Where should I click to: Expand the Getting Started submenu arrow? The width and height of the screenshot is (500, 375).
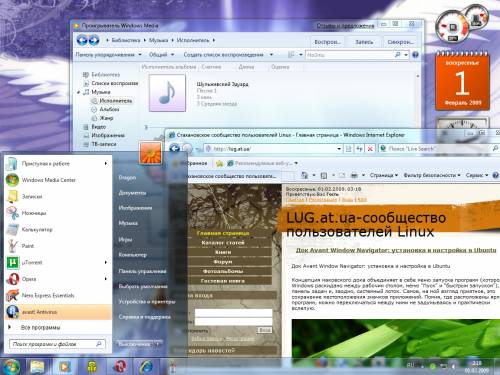[106, 163]
